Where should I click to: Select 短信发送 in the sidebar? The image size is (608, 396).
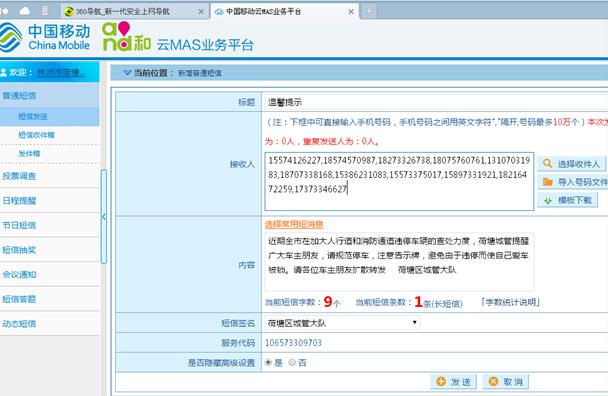[50, 116]
